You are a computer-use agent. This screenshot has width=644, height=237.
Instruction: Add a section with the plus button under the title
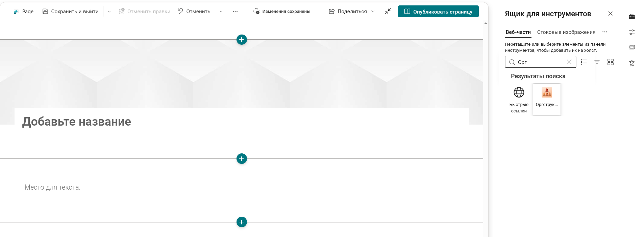click(x=242, y=159)
